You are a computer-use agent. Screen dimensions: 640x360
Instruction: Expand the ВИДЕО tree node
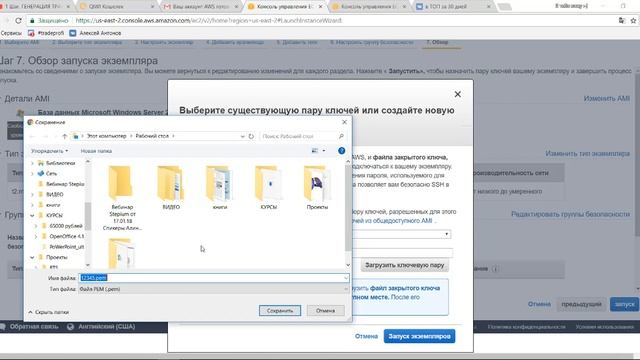pyautogui.click(x=32, y=195)
